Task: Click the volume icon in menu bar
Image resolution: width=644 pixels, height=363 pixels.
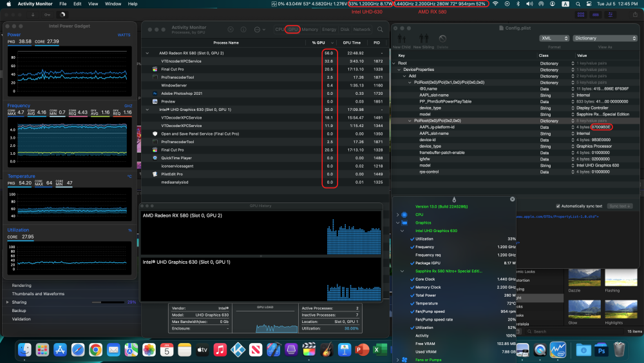Action: click(x=529, y=4)
